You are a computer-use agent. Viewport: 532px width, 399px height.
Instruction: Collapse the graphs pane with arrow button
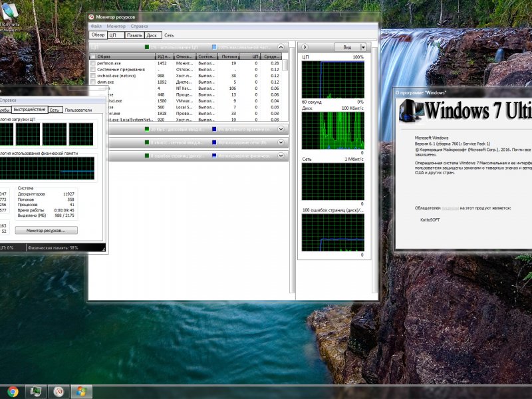(x=305, y=47)
